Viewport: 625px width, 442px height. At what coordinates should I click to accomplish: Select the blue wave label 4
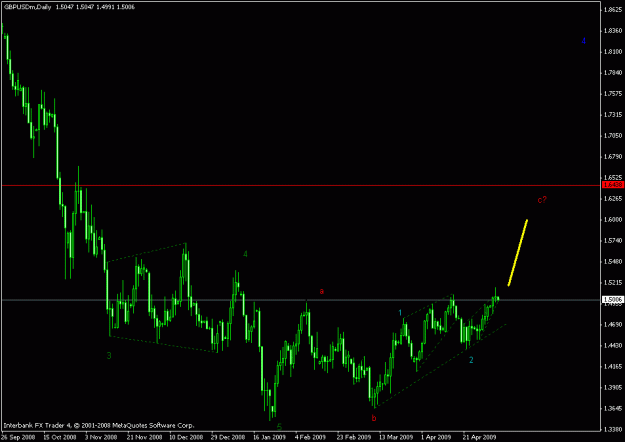pos(583,41)
